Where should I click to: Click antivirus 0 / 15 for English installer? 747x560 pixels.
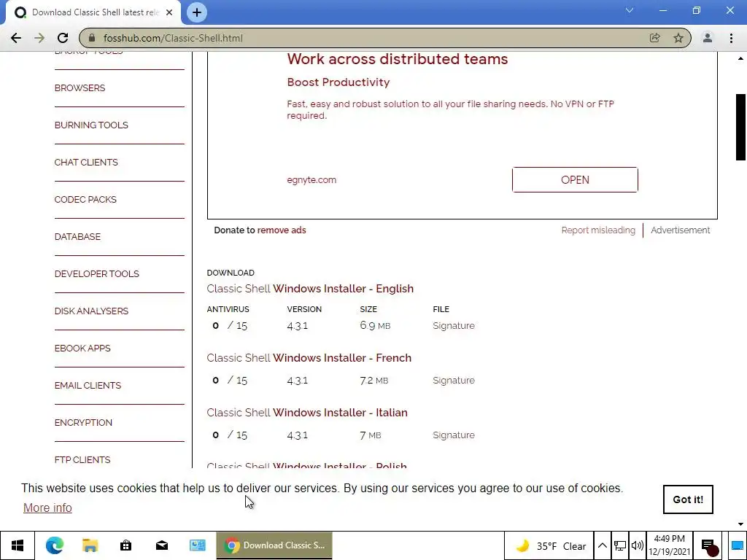pos(230,326)
